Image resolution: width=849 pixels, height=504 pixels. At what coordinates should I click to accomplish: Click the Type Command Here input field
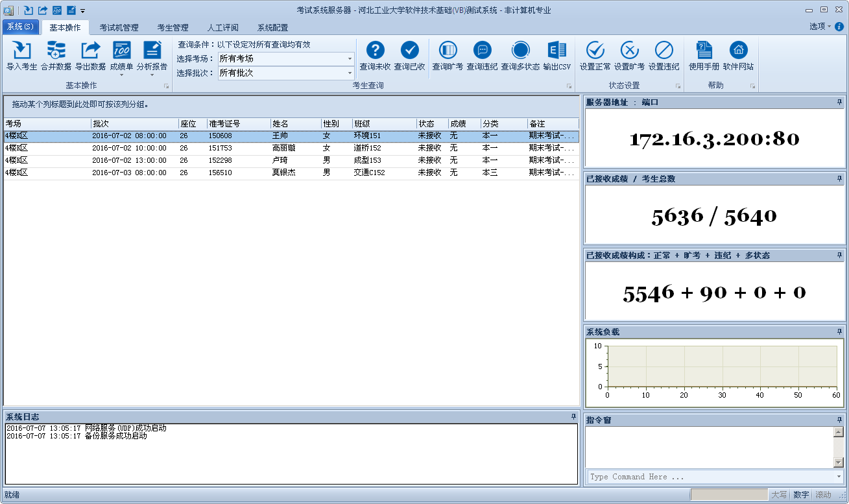[711, 477]
